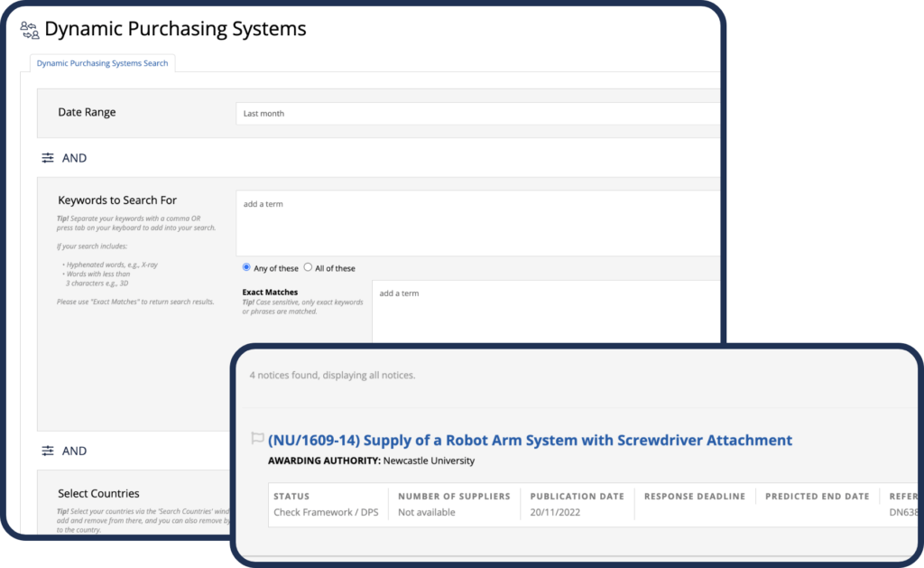Focus the Keywords to Search For field
The image size is (924, 568).
tap(478, 222)
